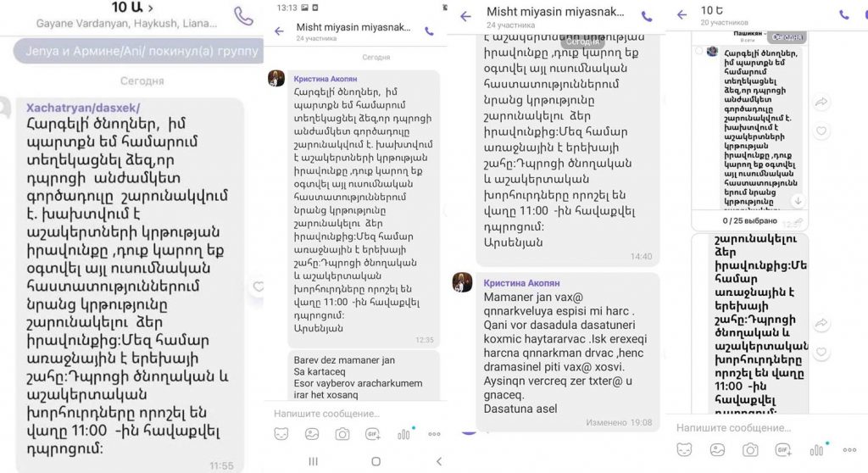Open the 0 / 25 выбрано selection bar

(x=749, y=220)
